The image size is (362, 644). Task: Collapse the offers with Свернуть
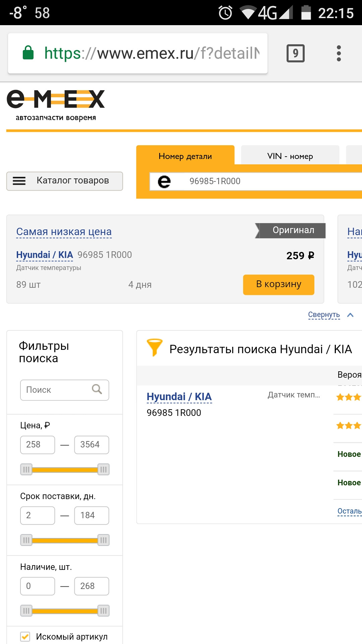tap(324, 315)
